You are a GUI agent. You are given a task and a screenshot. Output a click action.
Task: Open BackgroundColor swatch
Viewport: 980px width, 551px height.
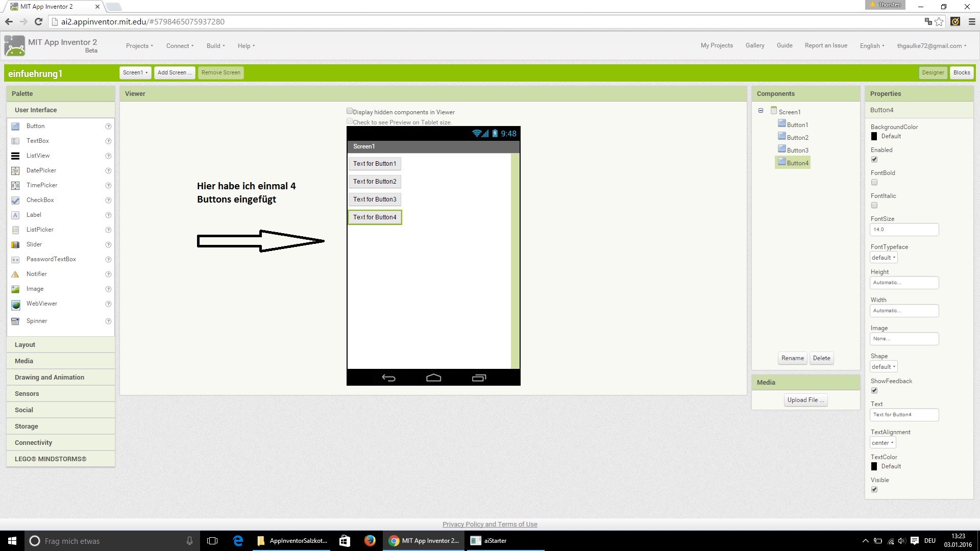874,136
